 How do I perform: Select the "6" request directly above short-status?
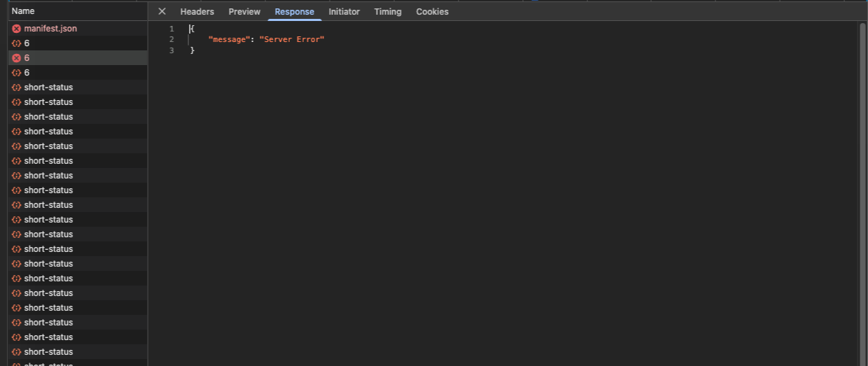coord(27,73)
